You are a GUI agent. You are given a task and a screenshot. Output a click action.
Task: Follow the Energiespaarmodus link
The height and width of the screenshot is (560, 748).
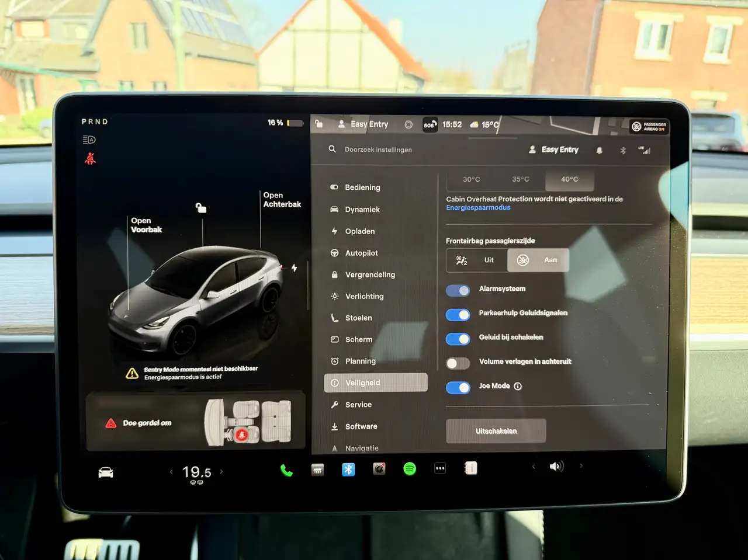coord(478,208)
